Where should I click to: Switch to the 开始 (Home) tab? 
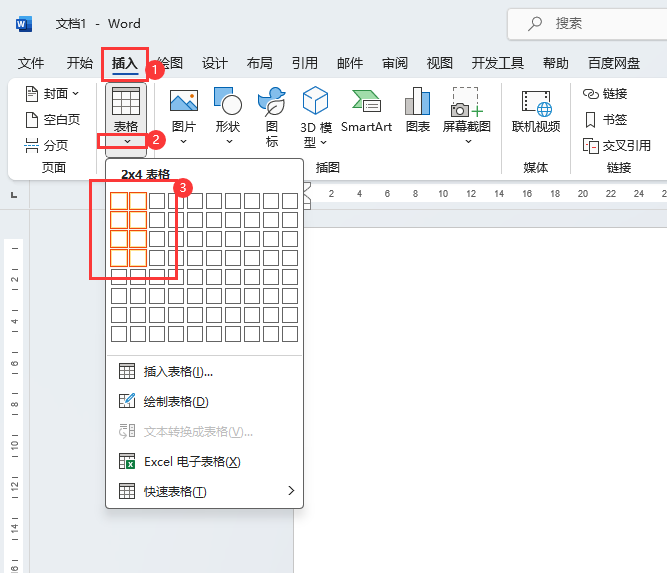click(80, 63)
